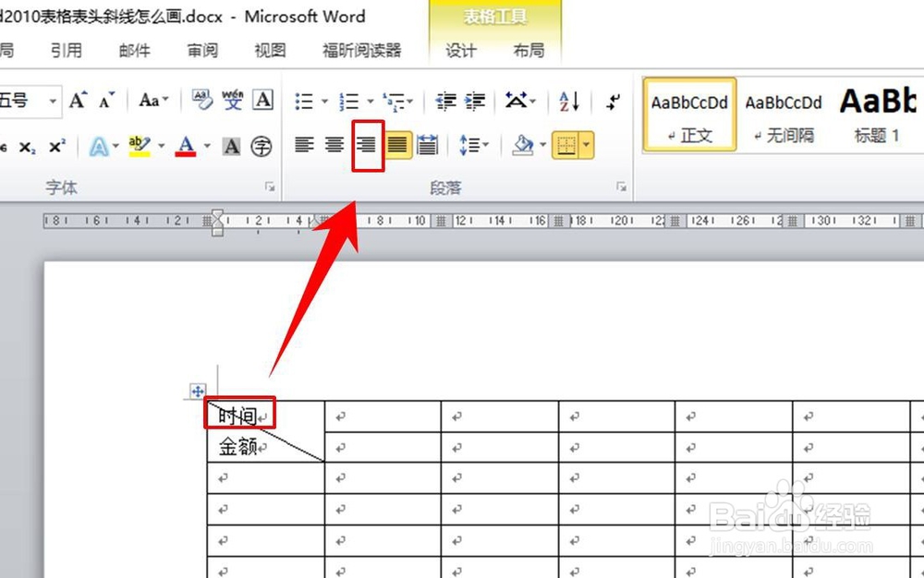
Task: Open the 审阅 ribbon tab
Action: [x=201, y=52]
